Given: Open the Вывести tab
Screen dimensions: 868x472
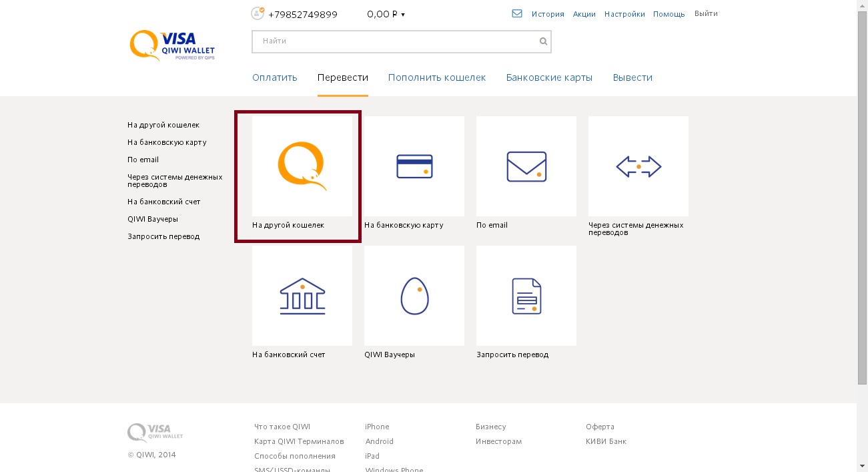Looking at the screenshot, I should (632, 77).
